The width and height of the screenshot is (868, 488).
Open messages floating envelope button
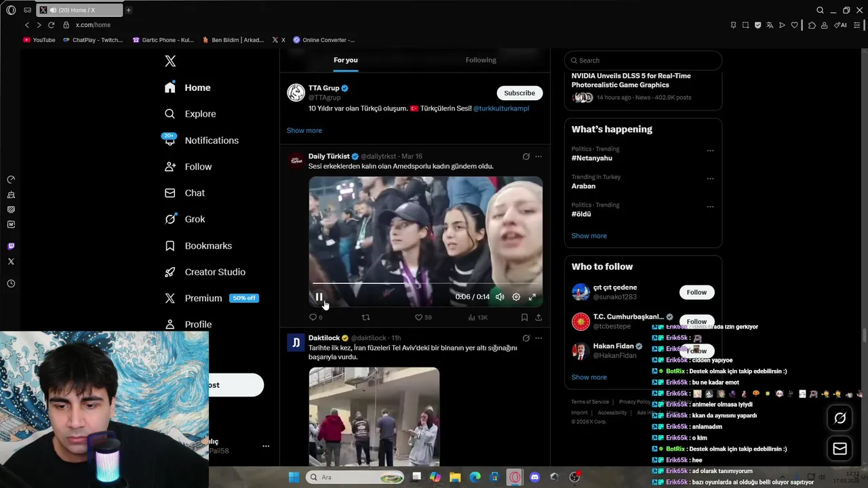(x=840, y=449)
